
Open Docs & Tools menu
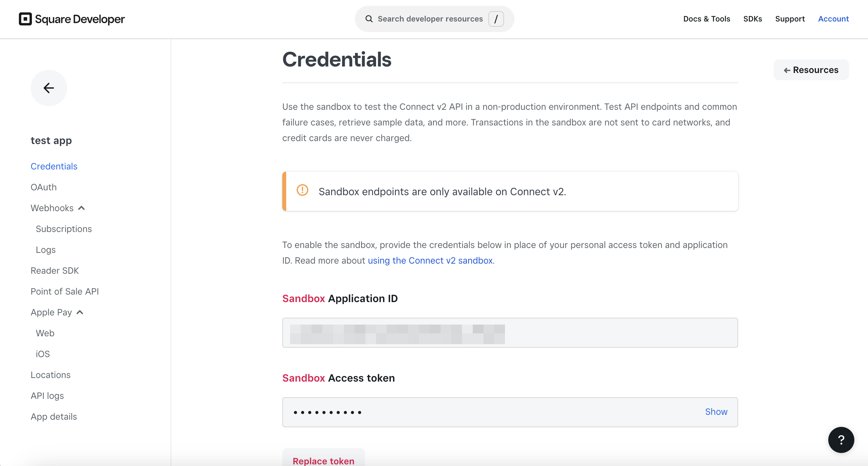click(x=707, y=19)
